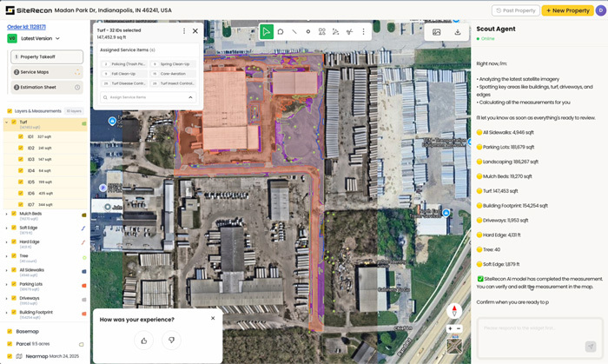Click the All Sidewalks blue color swatch

(x=83, y=272)
